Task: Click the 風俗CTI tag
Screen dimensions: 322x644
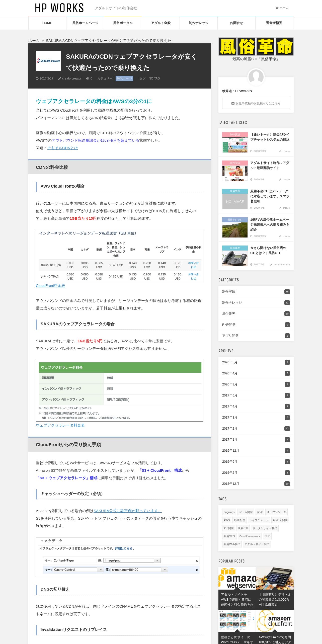Action: (x=243, y=528)
